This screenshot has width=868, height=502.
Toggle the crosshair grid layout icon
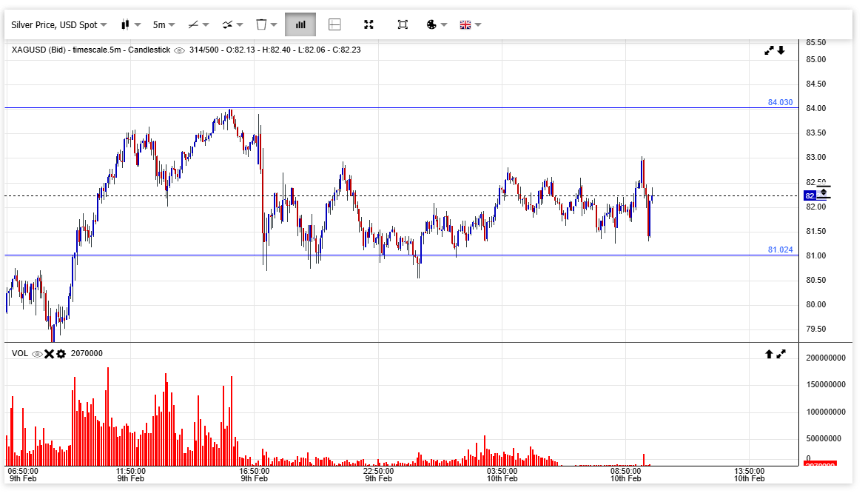pyautogui.click(x=334, y=24)
